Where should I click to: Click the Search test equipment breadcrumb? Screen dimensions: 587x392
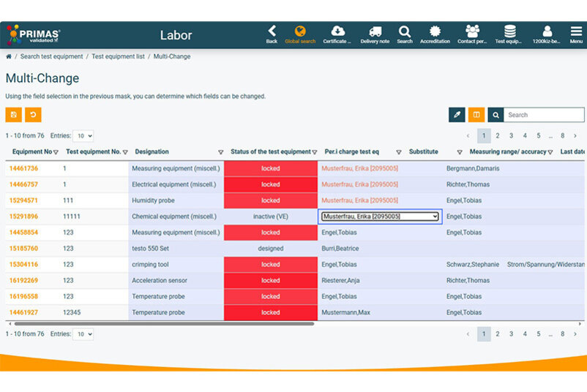coord(51,56)
